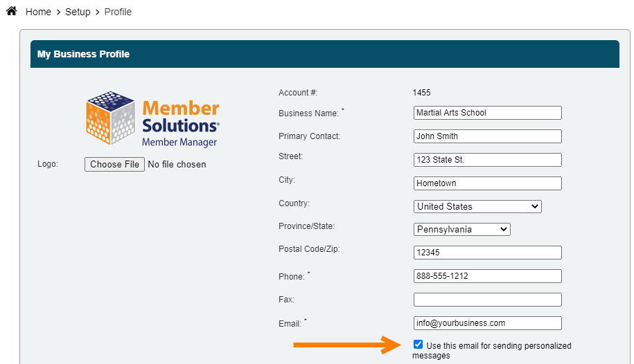The height and width of the screenshot is (364, 634).
Task: Select Profile in the breadcrumb trail
Action: [x=118, y=12]
